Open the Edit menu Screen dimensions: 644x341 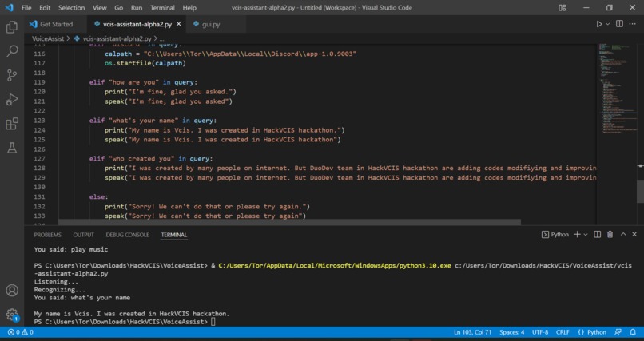pyautogui.click(x=45, y=8)
